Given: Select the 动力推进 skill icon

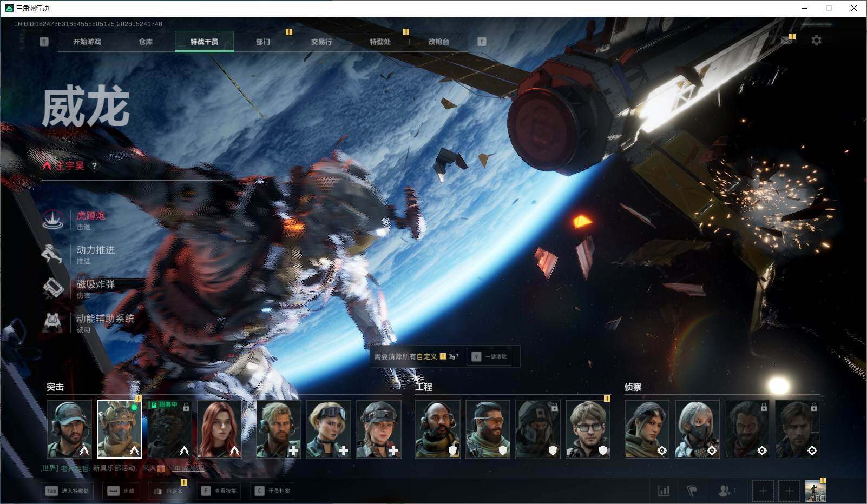Looking at the screenshot, I should (x=53, y=254).
